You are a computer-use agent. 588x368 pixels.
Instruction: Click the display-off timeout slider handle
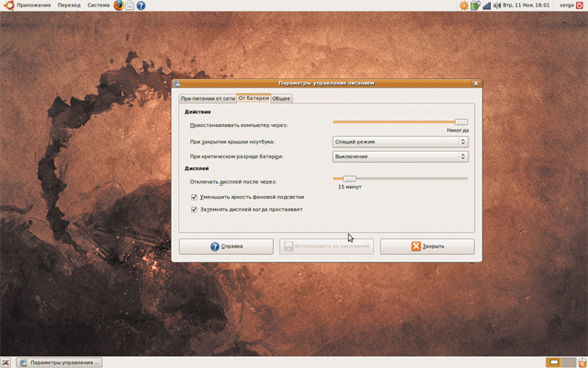click(349, 178)
